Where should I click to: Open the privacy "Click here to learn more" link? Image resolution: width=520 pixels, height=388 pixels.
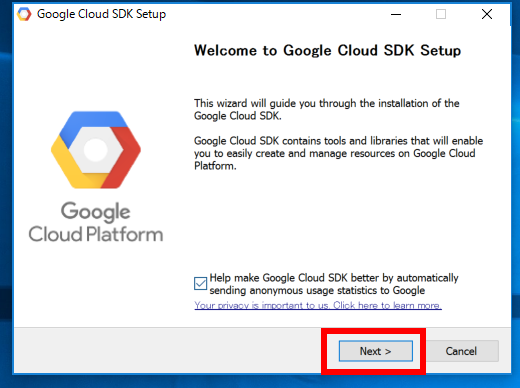387,305
